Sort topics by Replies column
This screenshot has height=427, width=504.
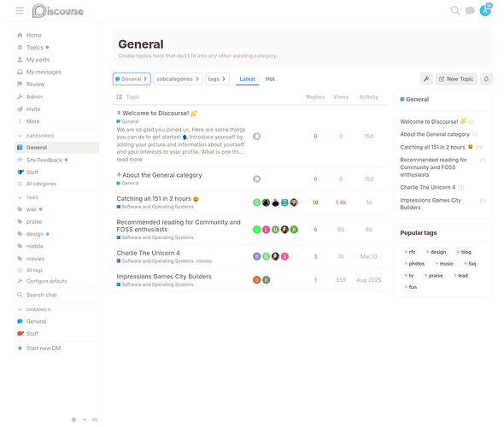point(315,97)
